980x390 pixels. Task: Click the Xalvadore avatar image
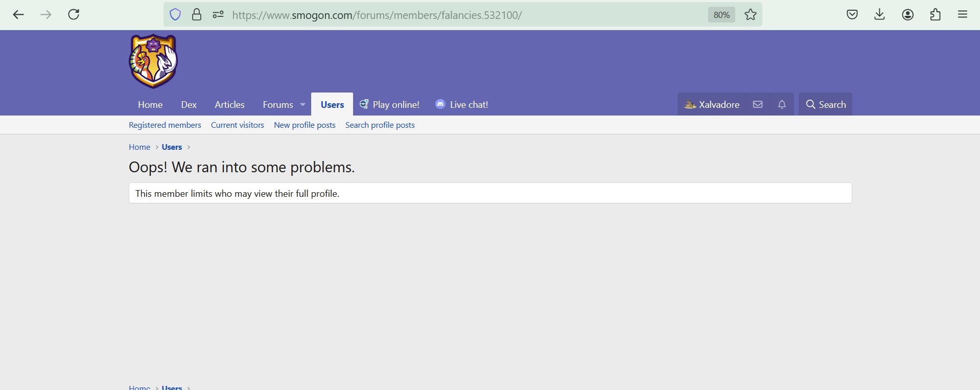tap(690, 104)
